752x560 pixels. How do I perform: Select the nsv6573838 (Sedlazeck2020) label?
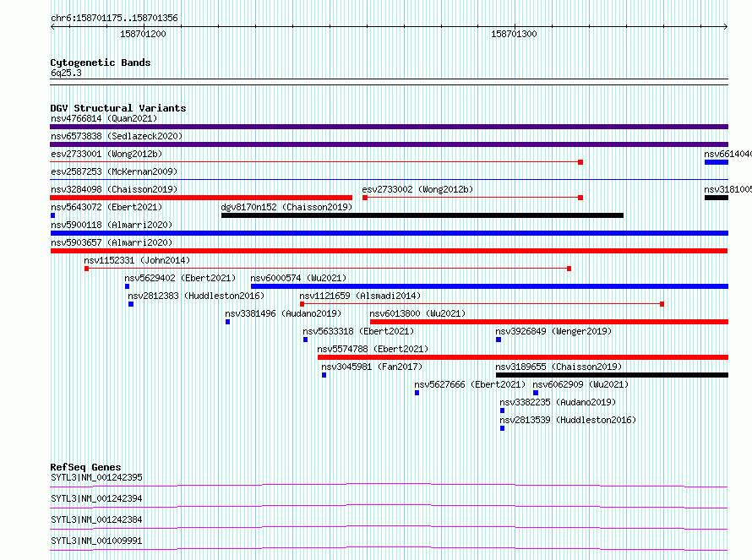coord(117,136)
